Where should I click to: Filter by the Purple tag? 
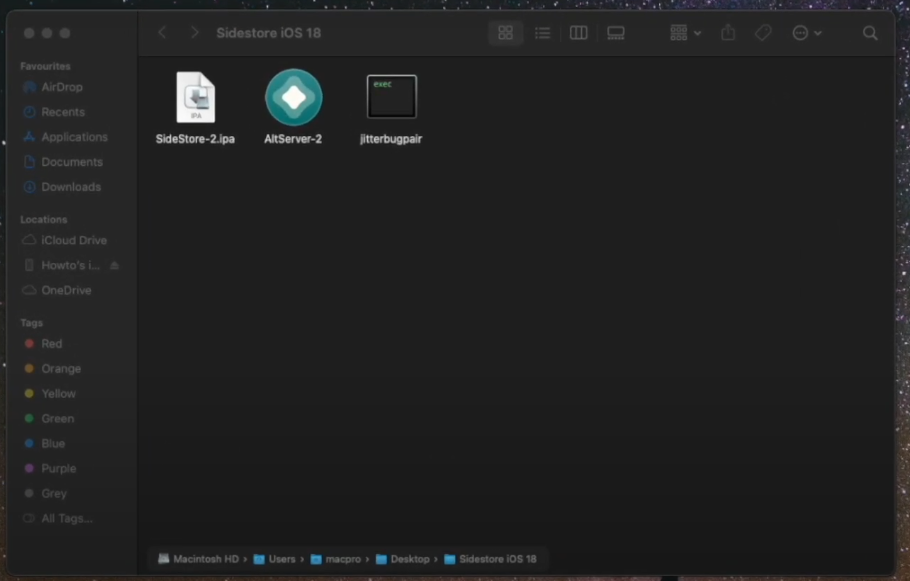[58, 468]
